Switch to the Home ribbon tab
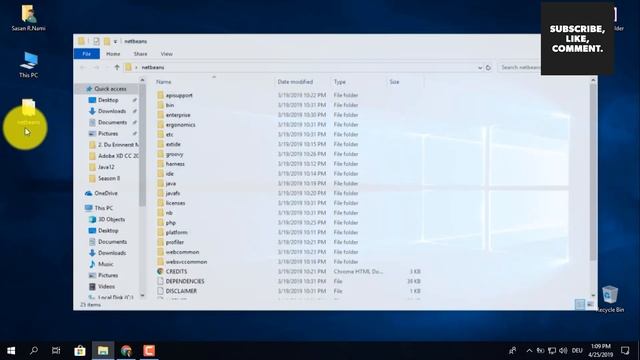 point(113,54)
